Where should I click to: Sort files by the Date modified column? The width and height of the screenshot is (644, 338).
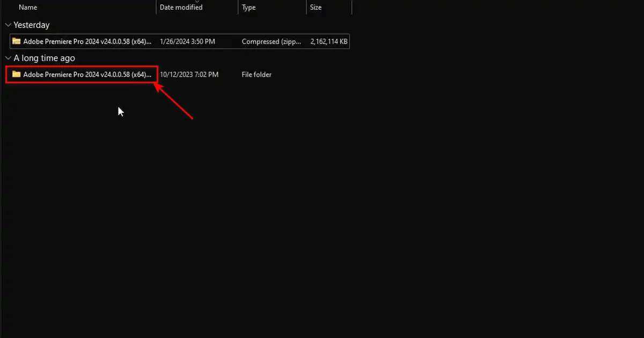[x=181, y=8]
